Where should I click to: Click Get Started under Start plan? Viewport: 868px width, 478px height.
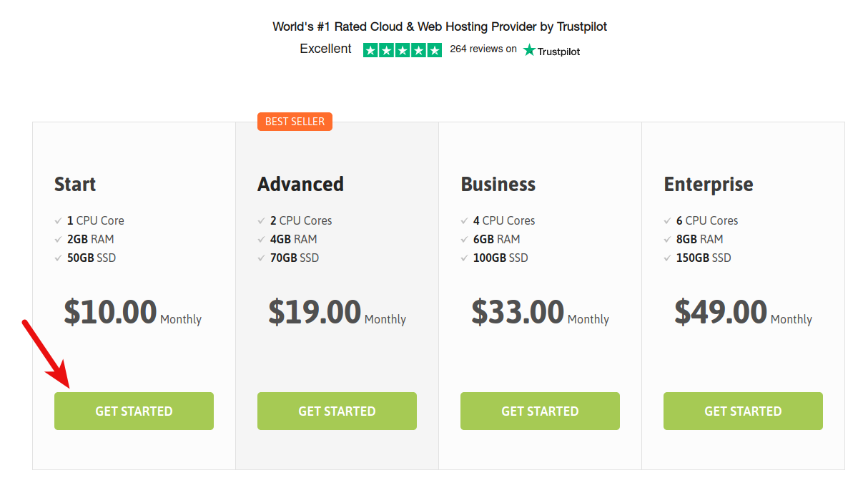pyautogui.click(x=134, y=411)
